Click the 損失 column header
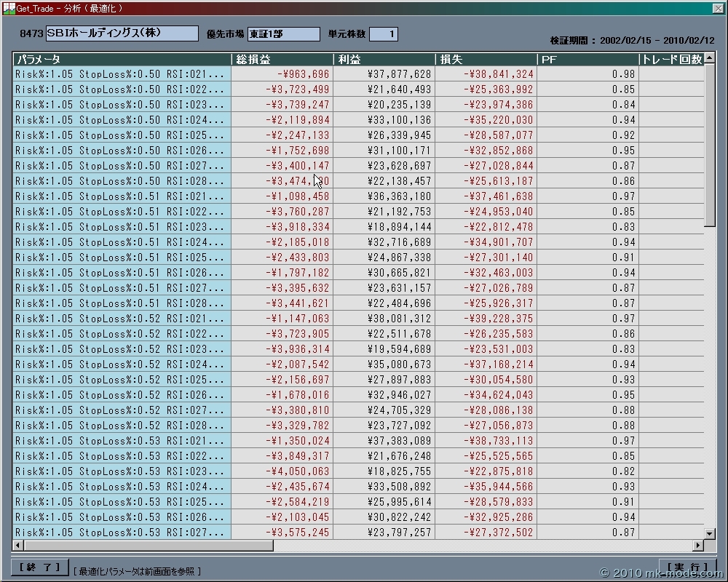 point(486,59)
